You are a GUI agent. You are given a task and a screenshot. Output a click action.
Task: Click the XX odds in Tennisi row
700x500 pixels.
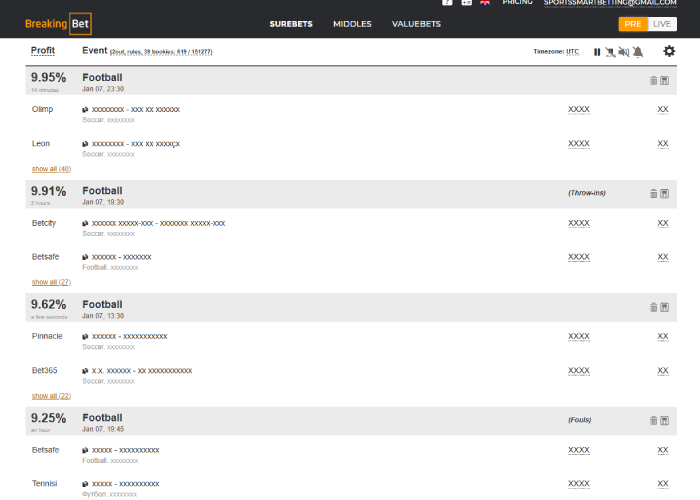point(663,483)
